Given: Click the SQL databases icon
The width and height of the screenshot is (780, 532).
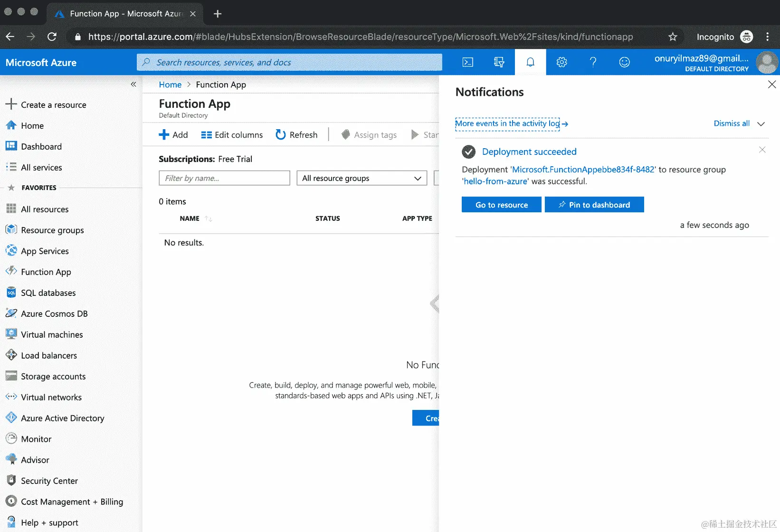Looking at the screenshot, I should pyautogui.click(x=11, y=292).
